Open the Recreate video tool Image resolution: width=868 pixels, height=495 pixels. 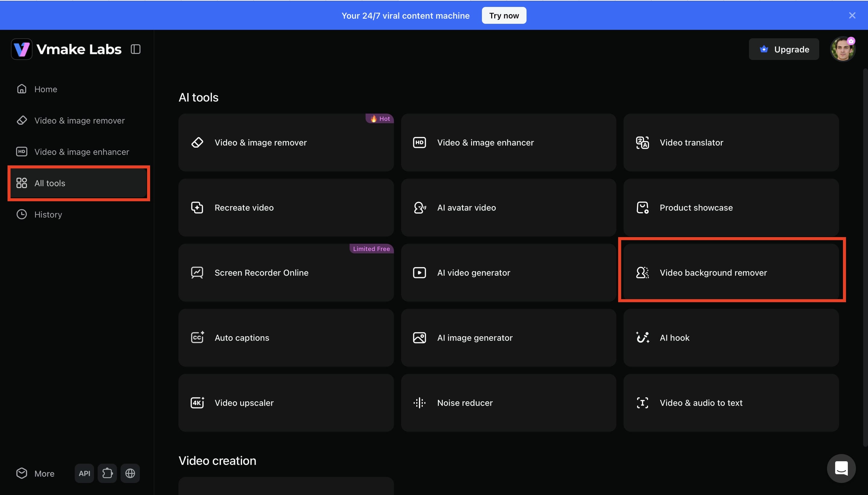coord(286,207)
